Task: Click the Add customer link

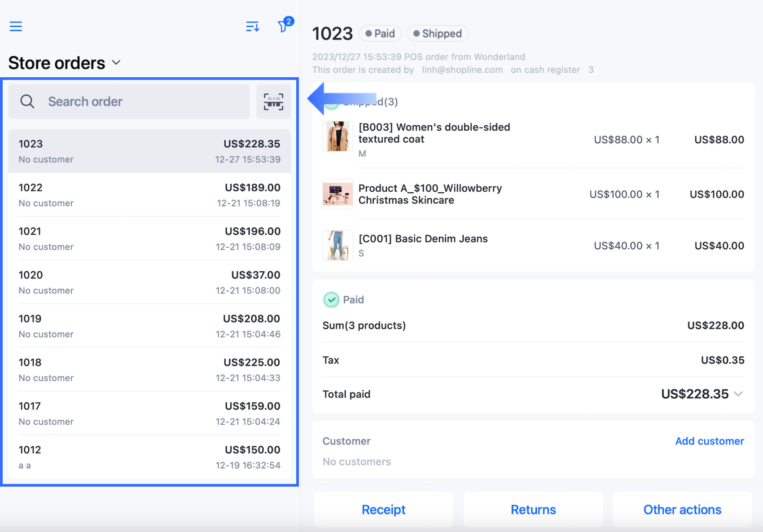Action: [710, 441]
